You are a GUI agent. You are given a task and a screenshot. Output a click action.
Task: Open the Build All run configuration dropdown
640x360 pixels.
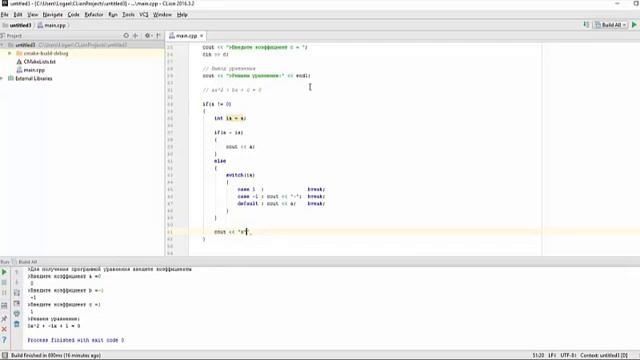(610, 25)
